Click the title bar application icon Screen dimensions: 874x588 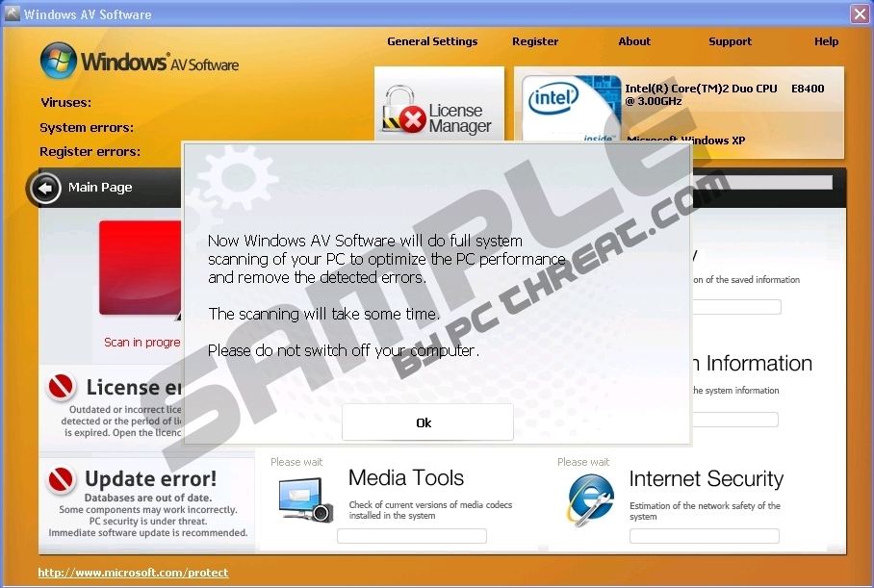pos(13,13)
